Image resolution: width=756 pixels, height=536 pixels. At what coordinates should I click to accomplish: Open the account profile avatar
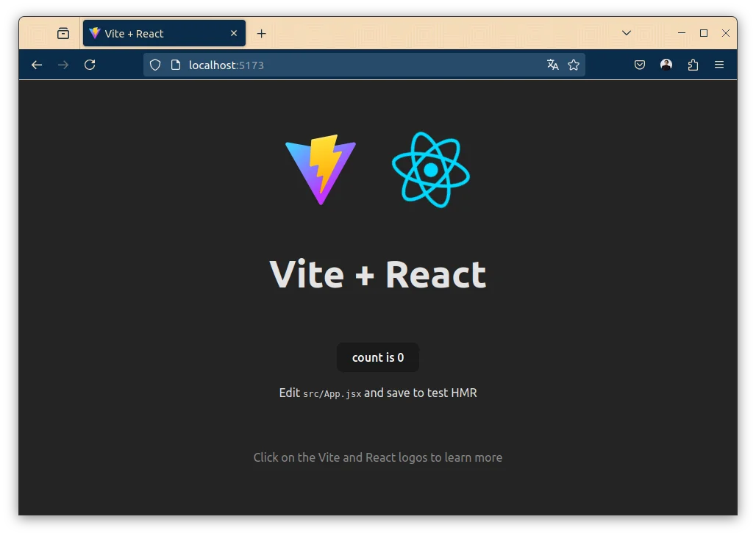[x=666, y=65]
